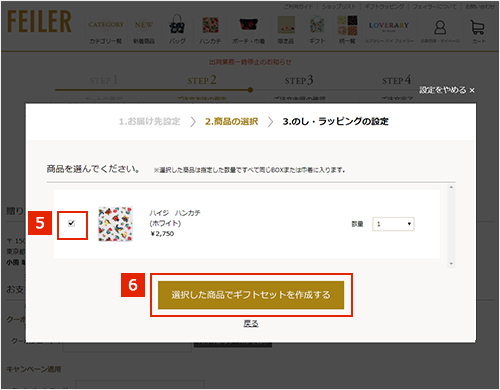Screen dimensions: 500x390
Task: Select the 2.商品の選択 step
Action: click(231, 121)
